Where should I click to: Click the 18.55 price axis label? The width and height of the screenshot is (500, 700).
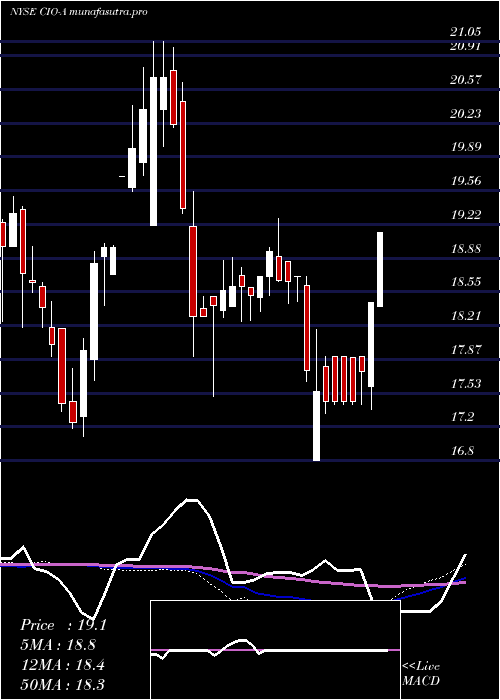pos(466,282)
